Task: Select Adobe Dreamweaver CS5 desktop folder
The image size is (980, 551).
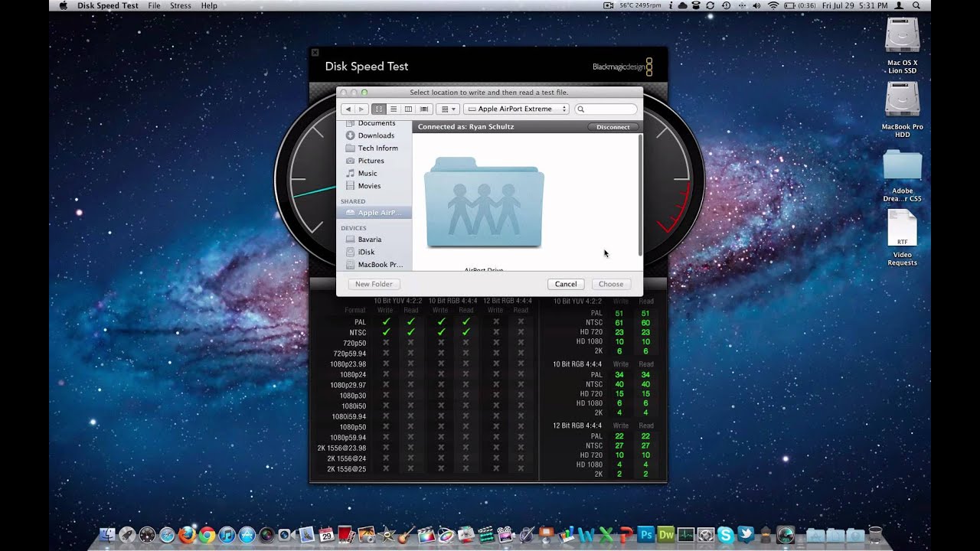Action: pos(902,174)
